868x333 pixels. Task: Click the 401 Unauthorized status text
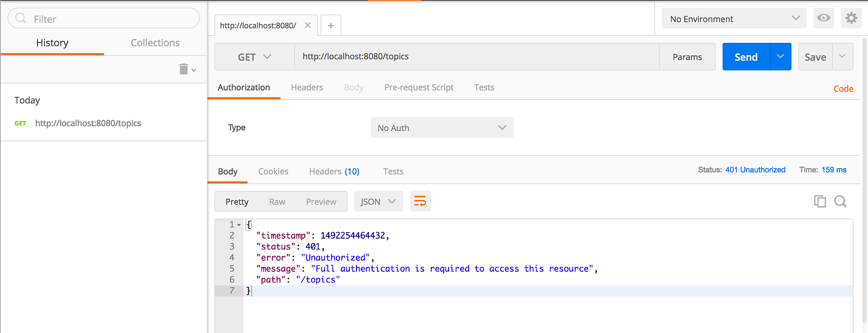[755, 170]
